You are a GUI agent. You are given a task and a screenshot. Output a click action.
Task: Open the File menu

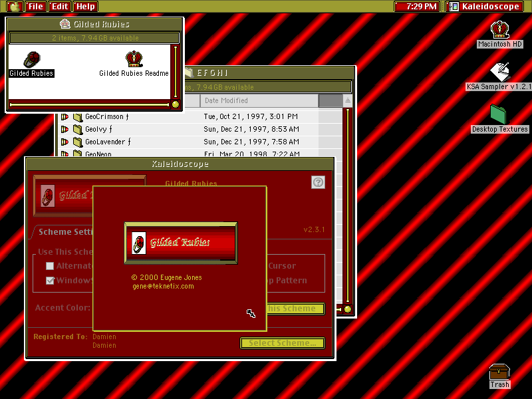pyautogui.click(x=35, y=7)
